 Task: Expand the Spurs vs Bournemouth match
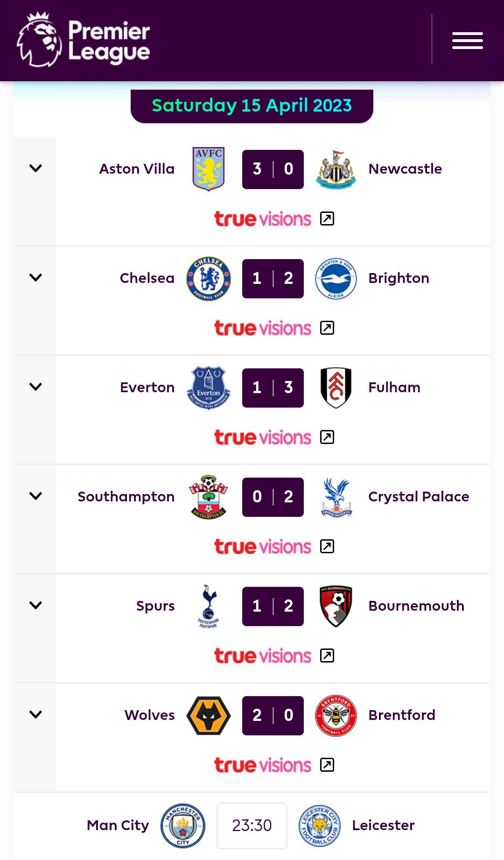coord(35,606)
